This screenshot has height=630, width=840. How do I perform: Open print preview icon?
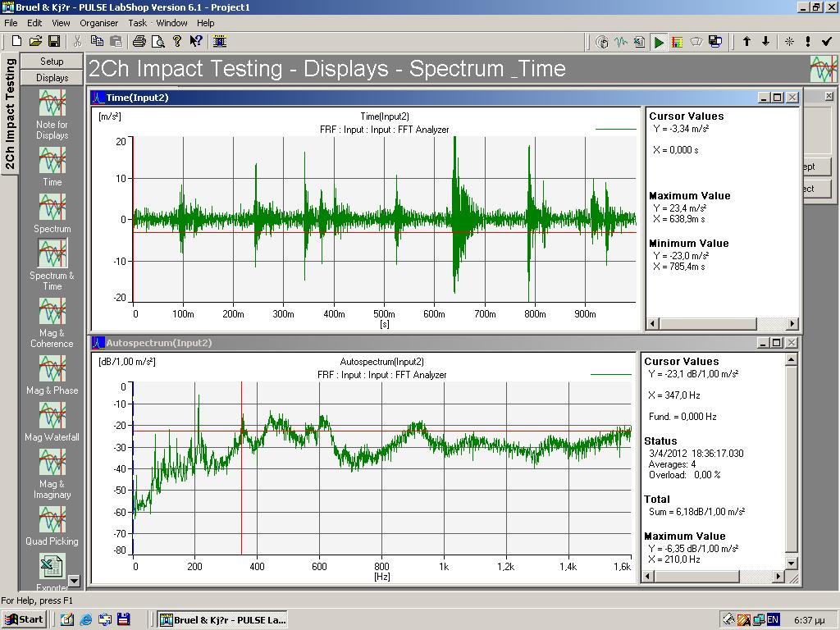click(158, 41)
